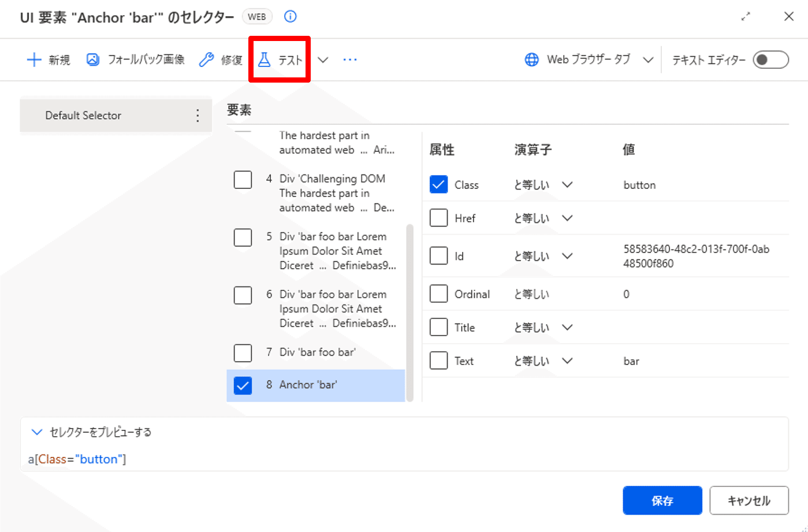808x532 pixels.
Task: Select the 4 Div 'Challenging DOM' row text
Action: click(x=337, y=194)
